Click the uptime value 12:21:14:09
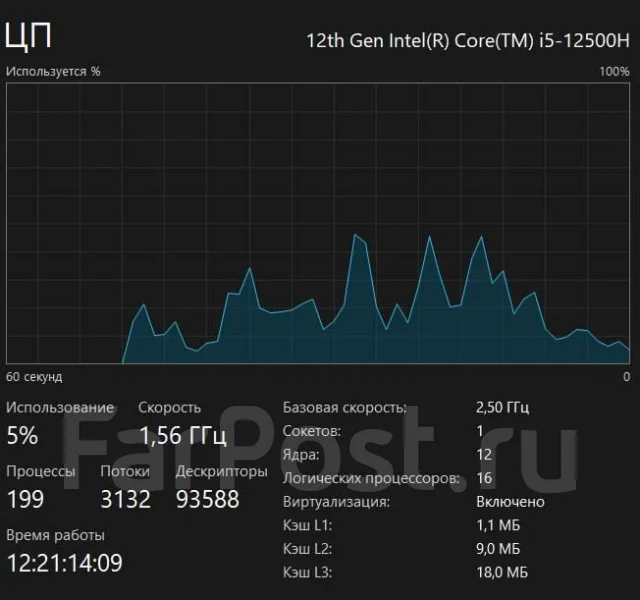This screenshot has width=640, height=600. pos(65,563)
